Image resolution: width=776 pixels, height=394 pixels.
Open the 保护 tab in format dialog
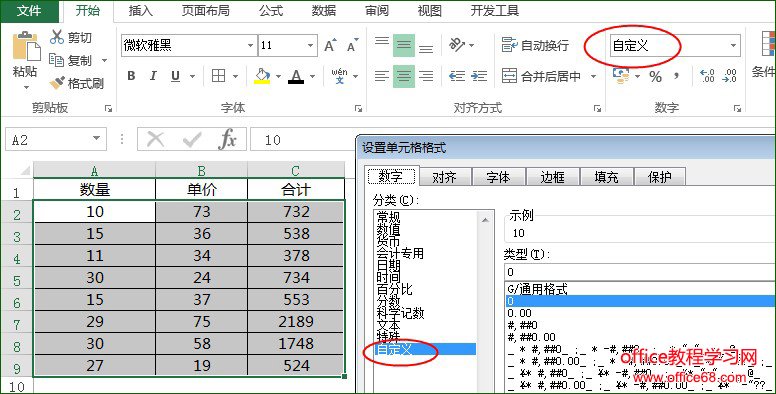[x=660, y=177]
